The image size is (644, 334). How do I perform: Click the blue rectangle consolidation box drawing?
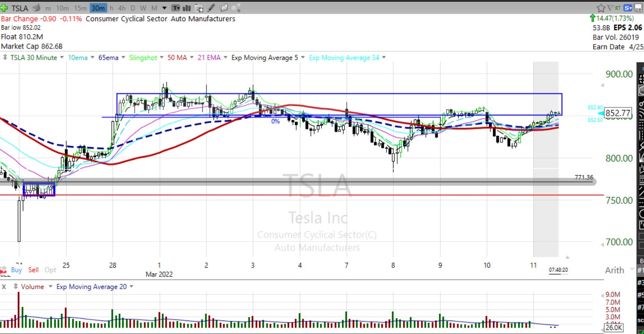click(x=339, y=105)
